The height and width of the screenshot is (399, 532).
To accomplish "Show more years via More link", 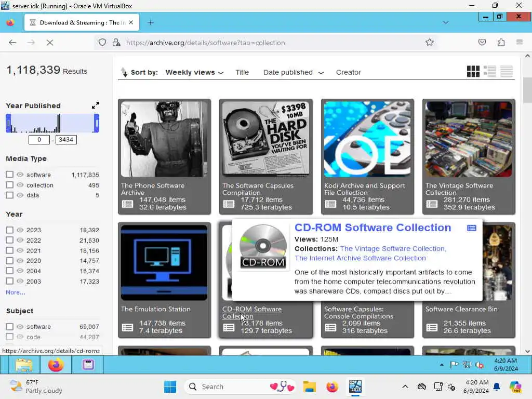I will [x=15, y=292].
